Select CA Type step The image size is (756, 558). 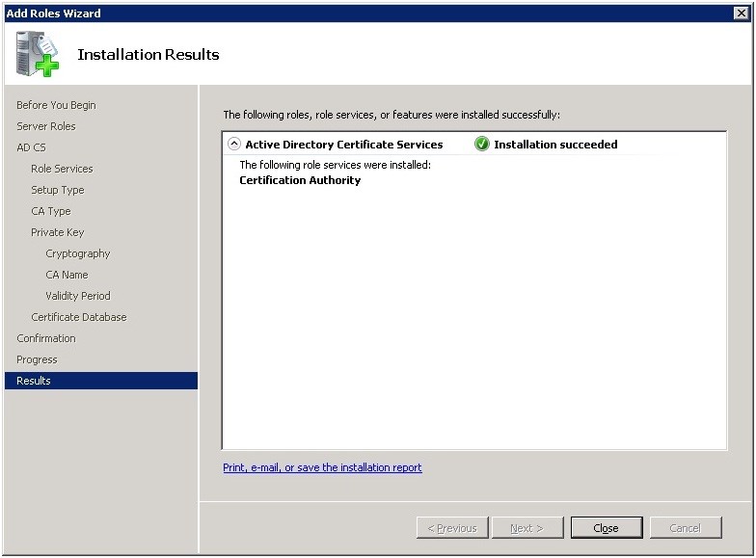pyautogui.click(x=50, y=211)
